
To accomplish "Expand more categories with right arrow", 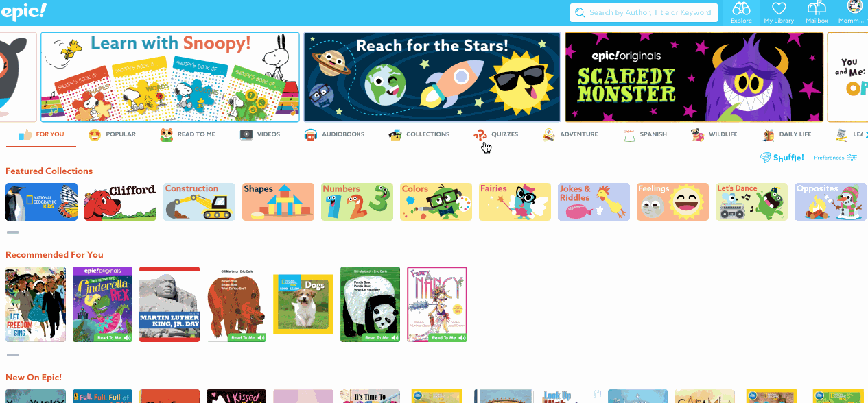I will click(866, 134).
